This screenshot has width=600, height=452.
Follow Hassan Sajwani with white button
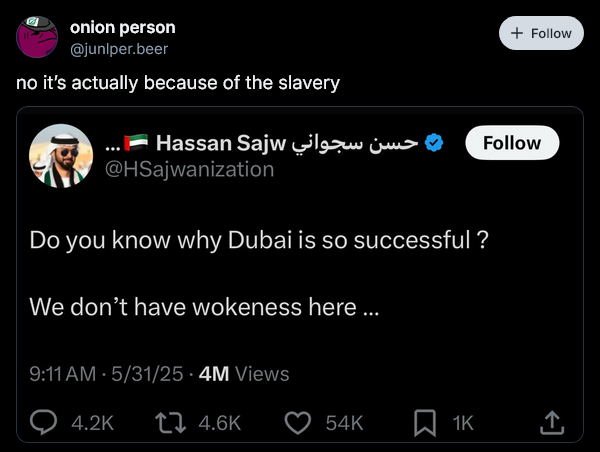pyautogui.click(x=512, y=143)
